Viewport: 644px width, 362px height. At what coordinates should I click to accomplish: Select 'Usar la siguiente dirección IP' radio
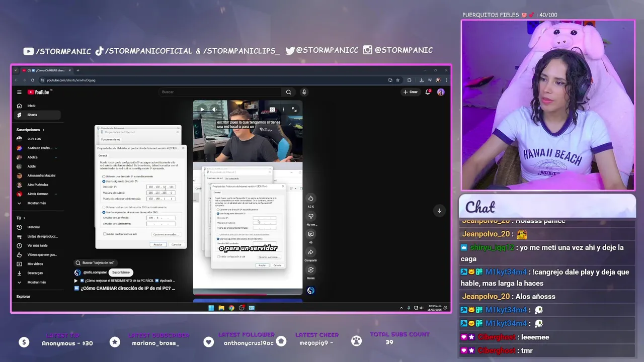[104, 181]
